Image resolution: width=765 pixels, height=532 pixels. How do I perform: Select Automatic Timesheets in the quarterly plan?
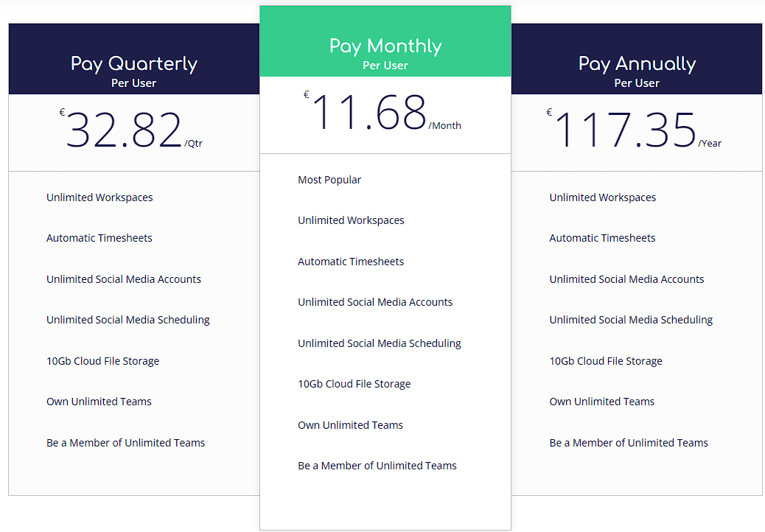pyautogui.click(x=99, y=237)
